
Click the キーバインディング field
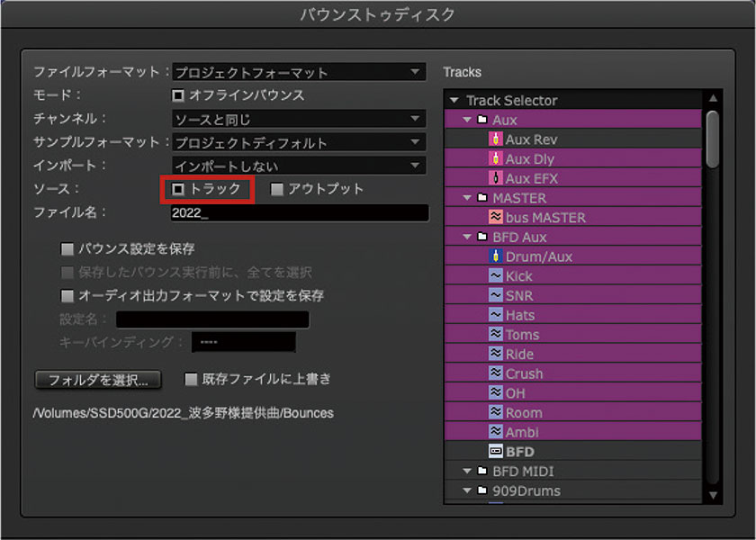click(244, 342)
